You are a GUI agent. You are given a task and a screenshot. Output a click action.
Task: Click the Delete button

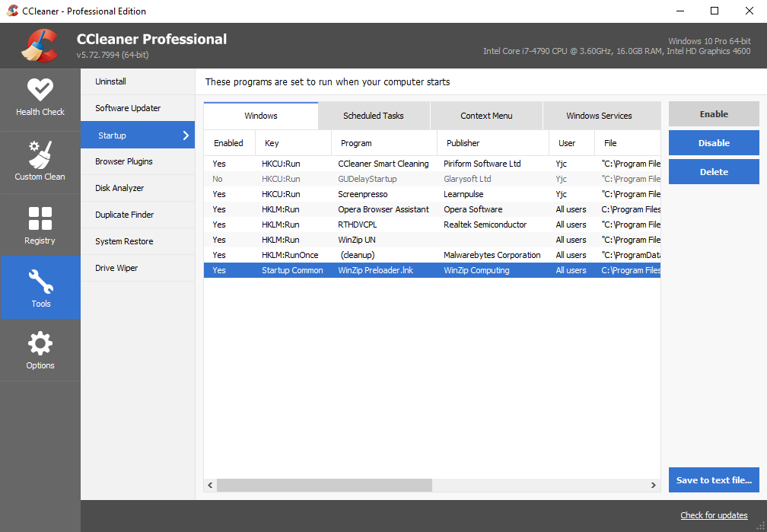714,172
